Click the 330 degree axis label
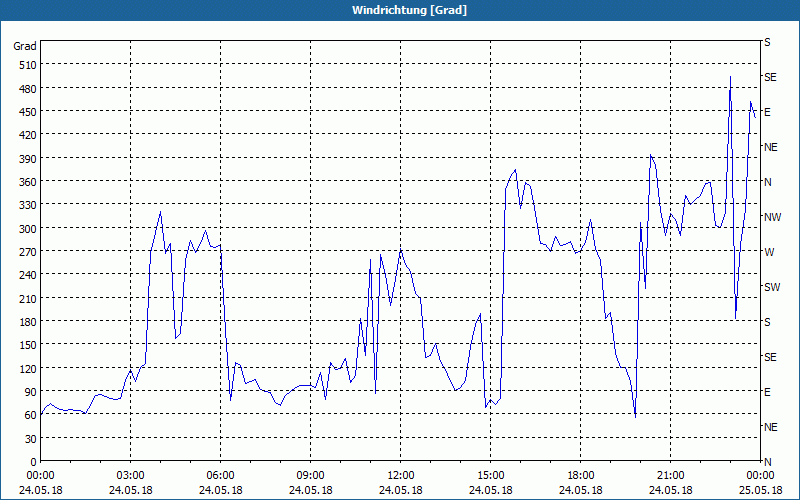The image size is (800, 500). pyautogui.click(x=28, y=205)
